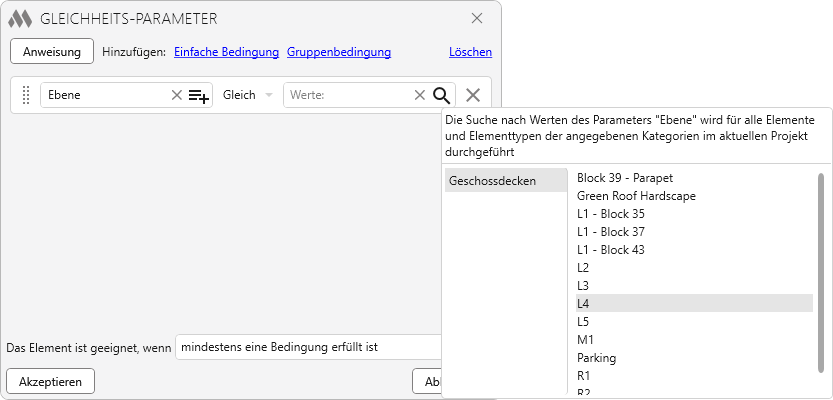The height and width of the screenshot is (400, 833).
Task: Open the Gleich operator dropdown
Action: [x=247, y=95]
